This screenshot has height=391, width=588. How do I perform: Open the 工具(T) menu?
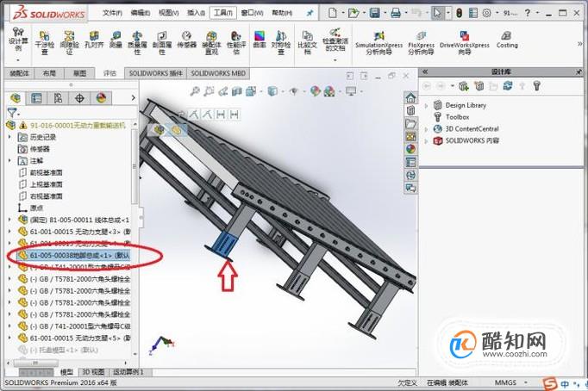(222, 13)
